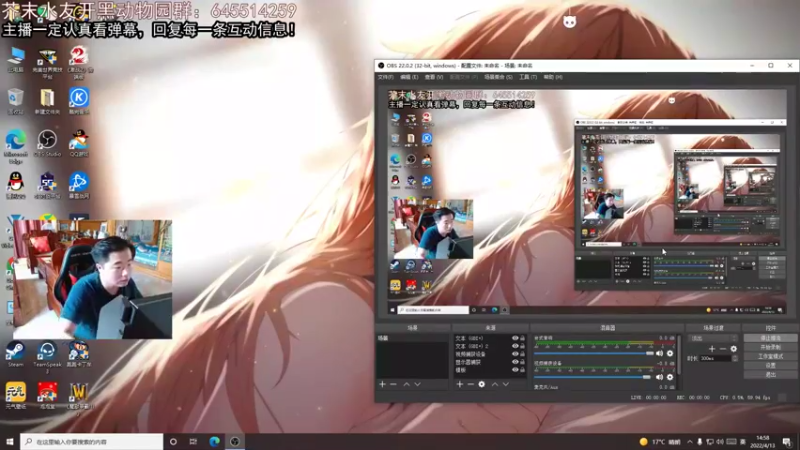The image size is (800, 450).
Task: Open settings gear for the 视频捕获设备 mixer track
Action: point(670,377)
